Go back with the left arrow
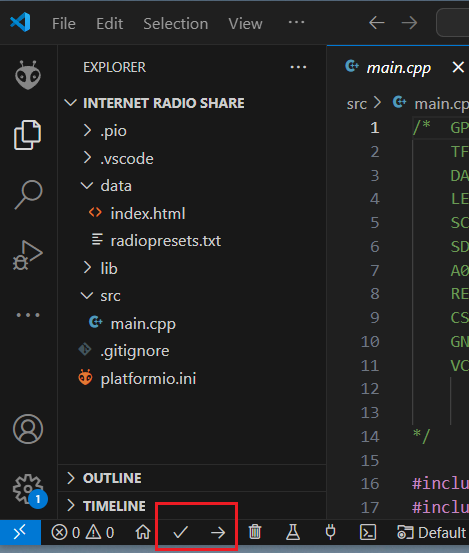This screenshot has height=553, width=469. 377,23
